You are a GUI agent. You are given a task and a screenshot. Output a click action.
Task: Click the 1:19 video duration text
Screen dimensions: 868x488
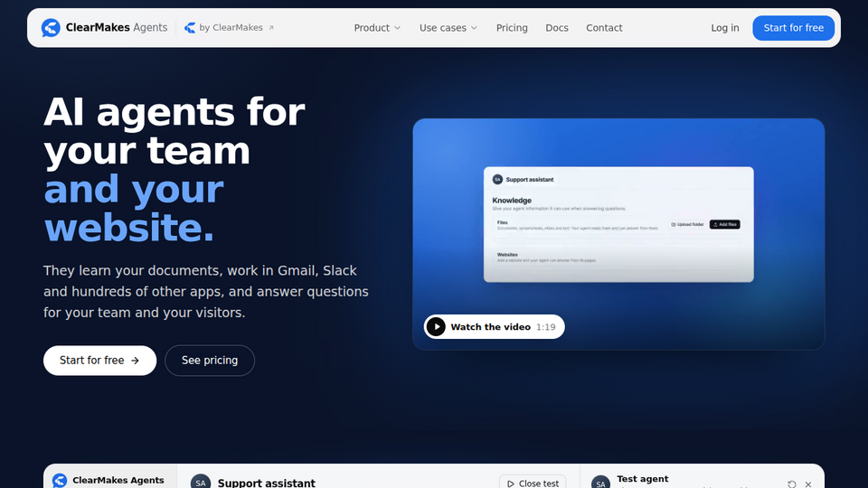point(546,327)
